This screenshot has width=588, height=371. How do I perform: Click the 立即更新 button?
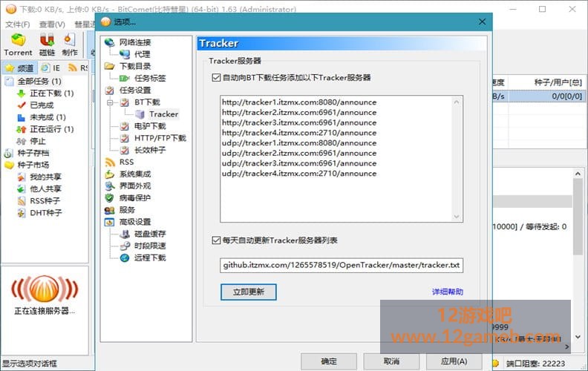click(248, 292)
